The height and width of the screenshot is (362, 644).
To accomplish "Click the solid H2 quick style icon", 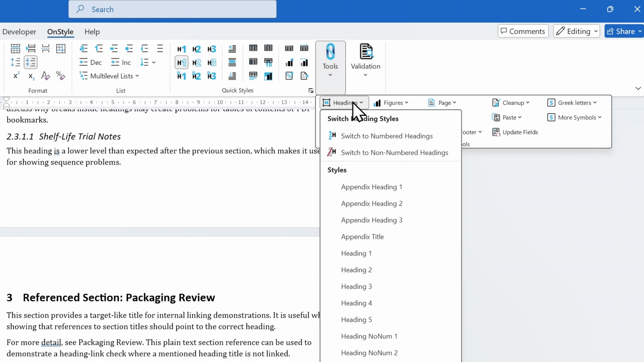I will [197, 49].
